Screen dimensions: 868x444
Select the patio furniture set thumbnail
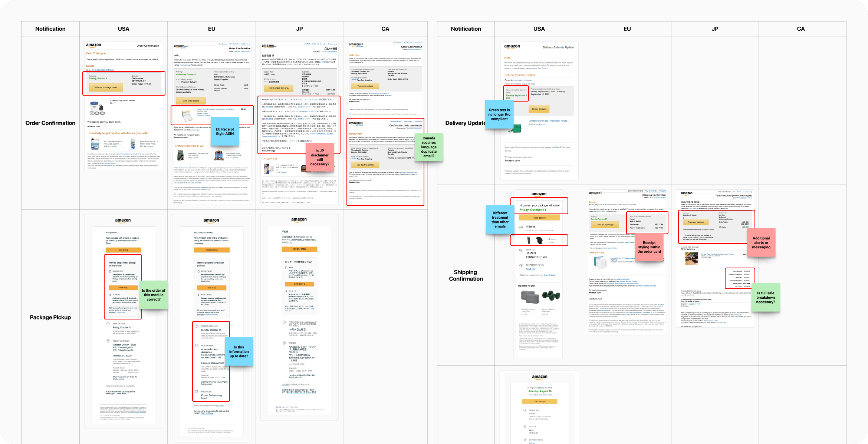691,258
